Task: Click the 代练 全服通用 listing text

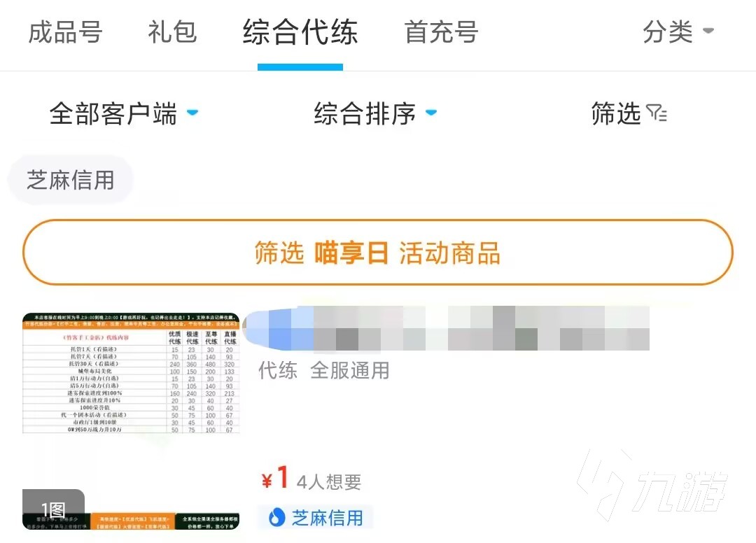Action: point(323,371)
